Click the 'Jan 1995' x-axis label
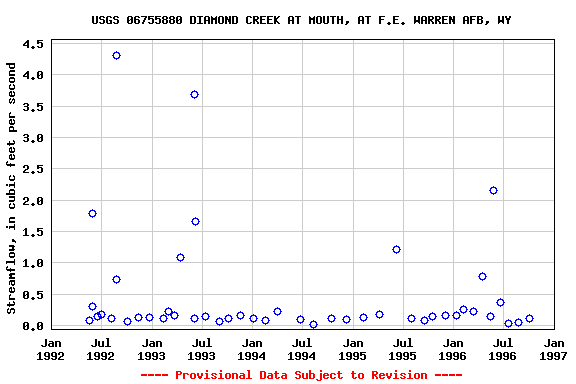576x384 pixels. (x=353, y=349)
